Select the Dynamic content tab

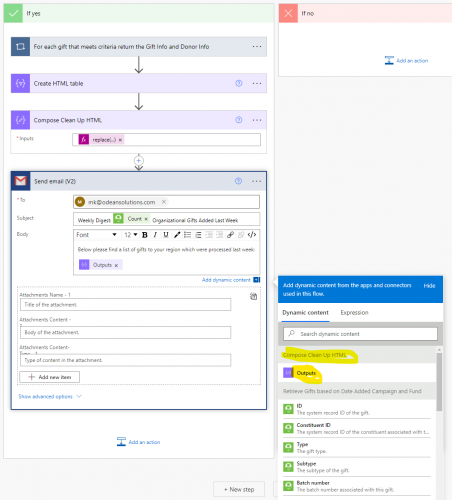305,313
